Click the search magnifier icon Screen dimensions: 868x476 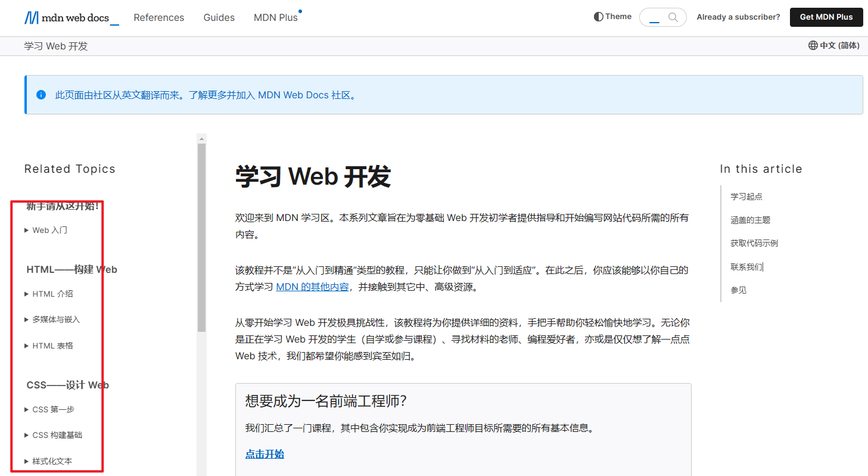pos(674,17)
